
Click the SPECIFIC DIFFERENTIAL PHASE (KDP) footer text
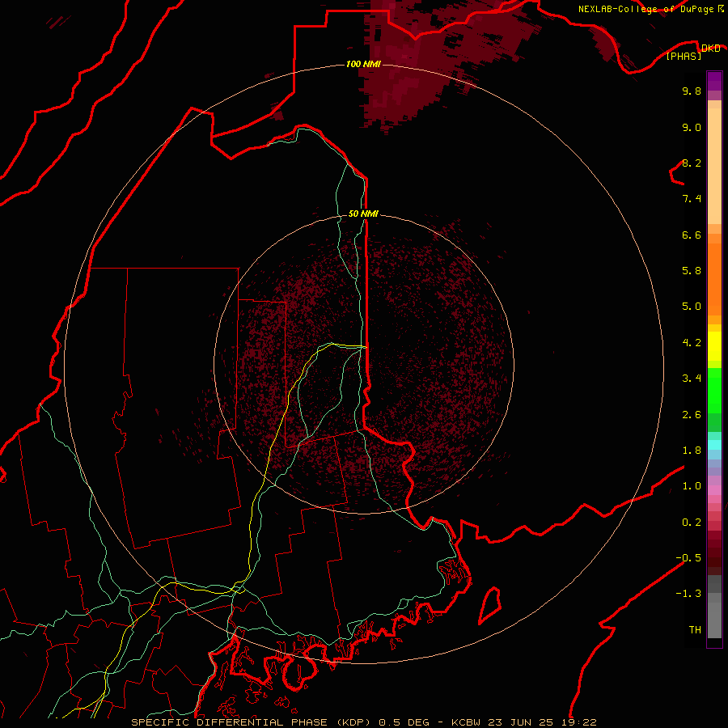250,722
